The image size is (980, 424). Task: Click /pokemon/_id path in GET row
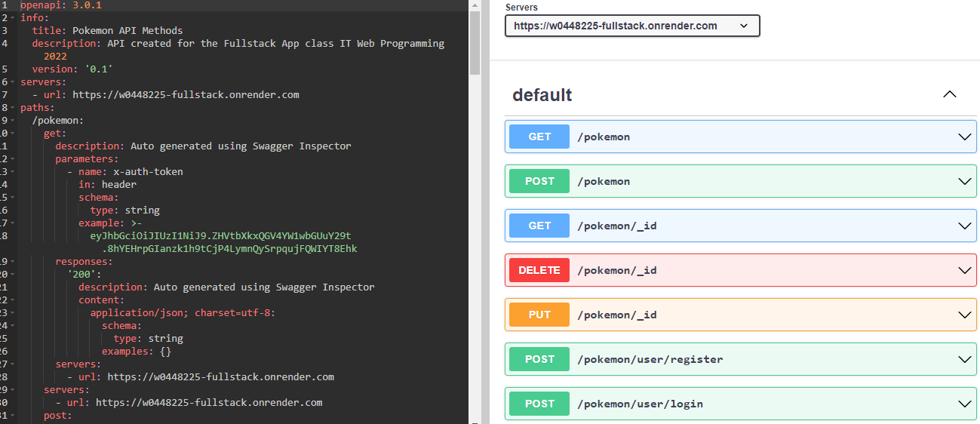point(616,226)
